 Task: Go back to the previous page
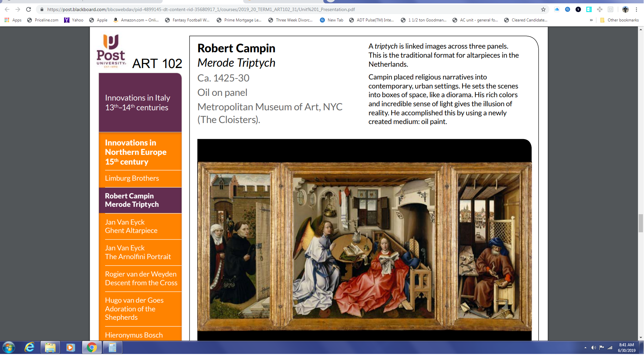(x=7, y=9)
